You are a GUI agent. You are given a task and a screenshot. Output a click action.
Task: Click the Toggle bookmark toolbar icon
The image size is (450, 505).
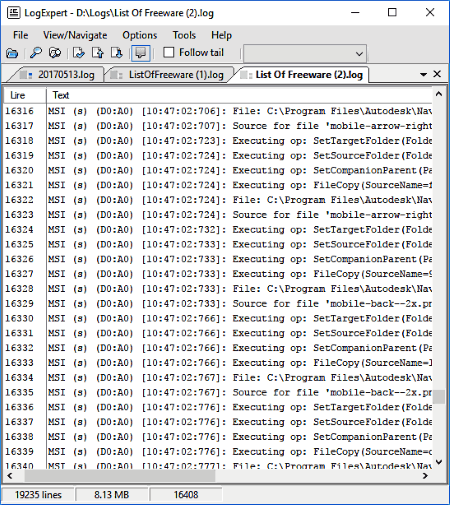pos(79,53)
